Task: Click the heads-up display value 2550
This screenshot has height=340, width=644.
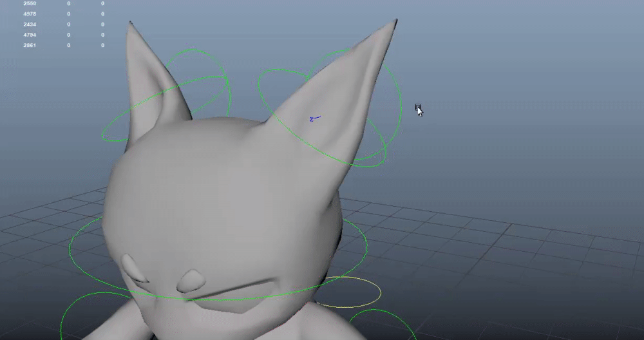Action: point(30,3)
